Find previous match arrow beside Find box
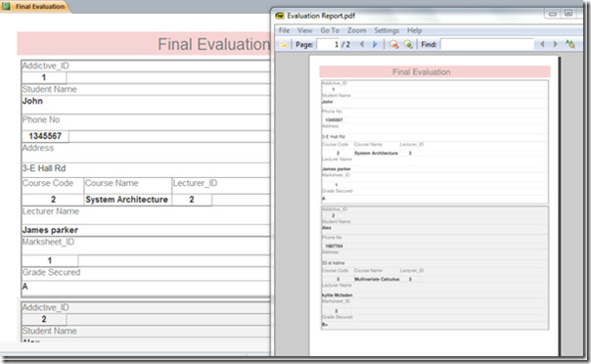This screenshot has width=591, height=364. coord(542,44)
